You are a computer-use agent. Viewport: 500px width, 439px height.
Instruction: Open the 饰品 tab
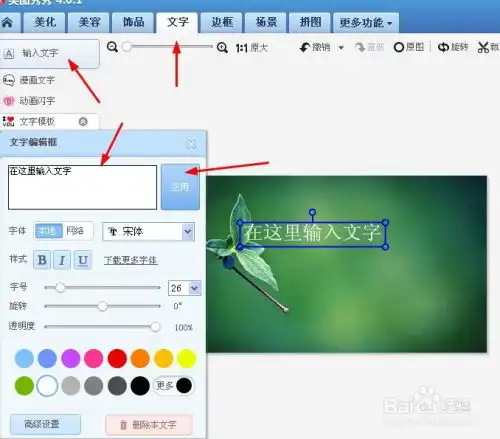tap(133, 23)
